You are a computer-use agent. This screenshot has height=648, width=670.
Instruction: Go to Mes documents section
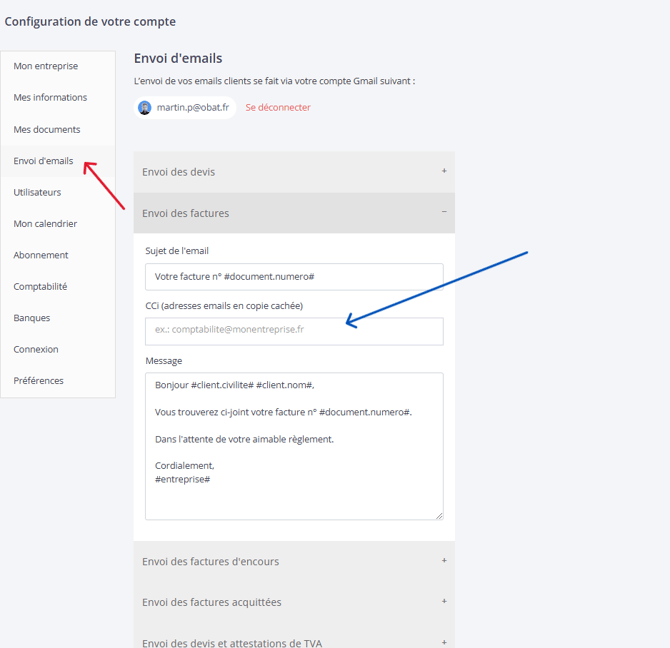[47, 129]
